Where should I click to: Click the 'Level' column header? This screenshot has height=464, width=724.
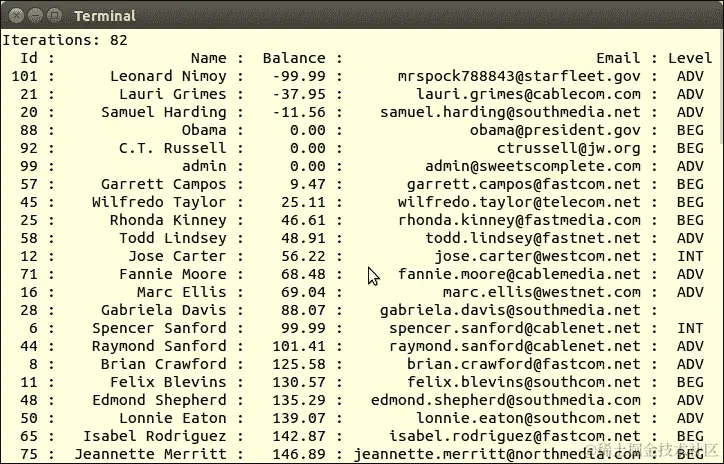point(690,58)
